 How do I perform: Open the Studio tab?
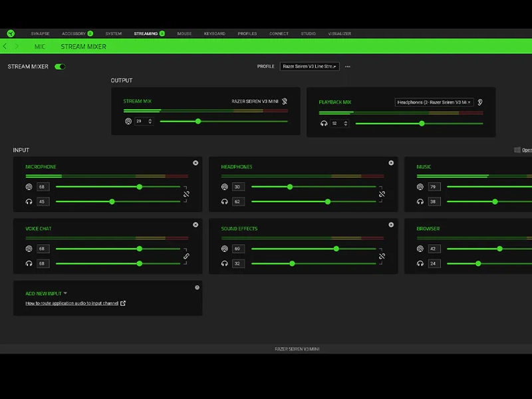click(x=308, y=33)
